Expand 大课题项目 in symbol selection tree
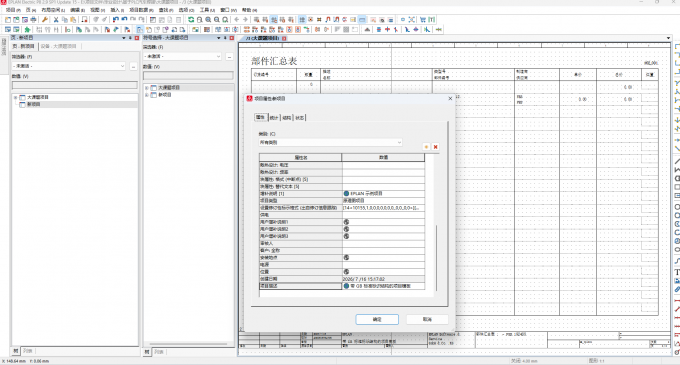Image resolution: width=680 pixels, height=365 pixels. coord(147,88)
